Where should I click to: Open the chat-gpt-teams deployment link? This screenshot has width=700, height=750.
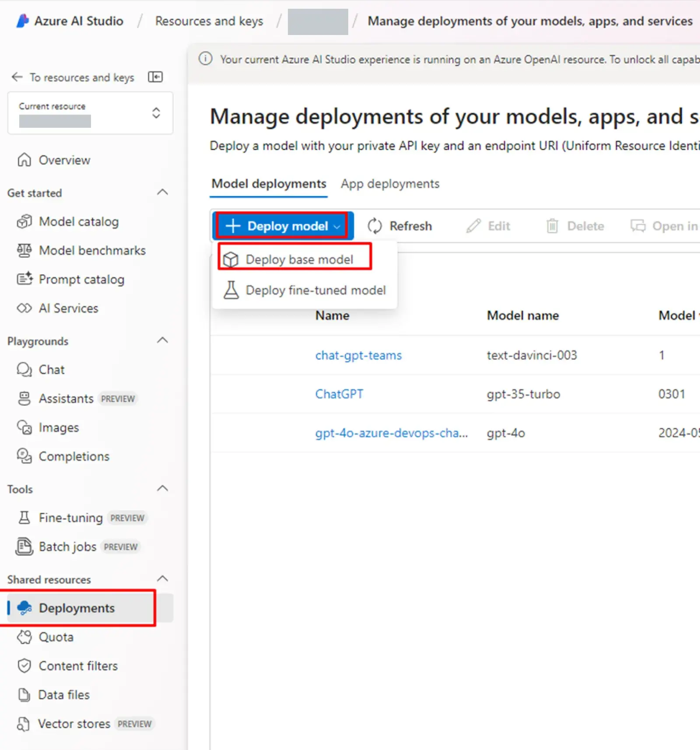pos(358,355)
